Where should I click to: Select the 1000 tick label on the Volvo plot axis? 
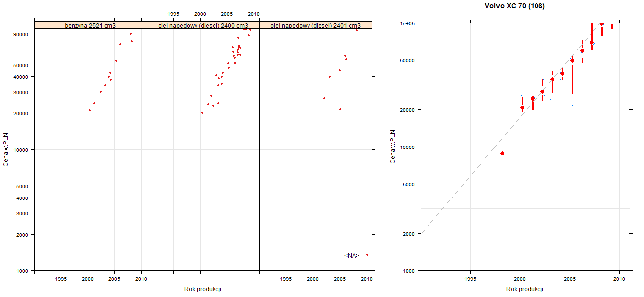tap(408, 271)
